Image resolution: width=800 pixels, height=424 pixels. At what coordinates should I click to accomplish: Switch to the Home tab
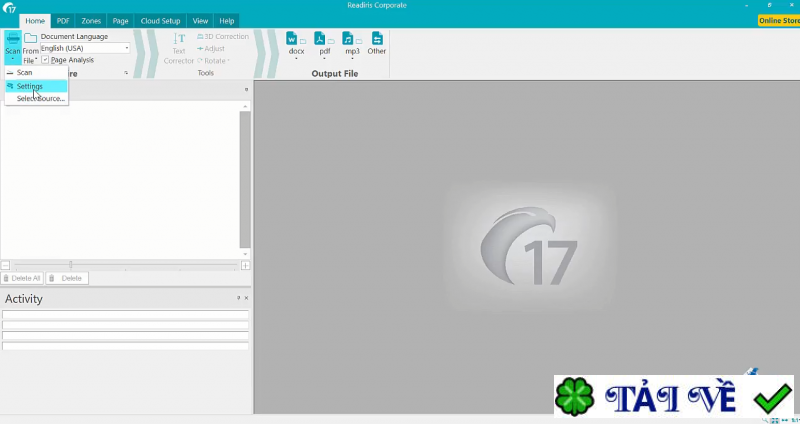[x=35, y=21]
